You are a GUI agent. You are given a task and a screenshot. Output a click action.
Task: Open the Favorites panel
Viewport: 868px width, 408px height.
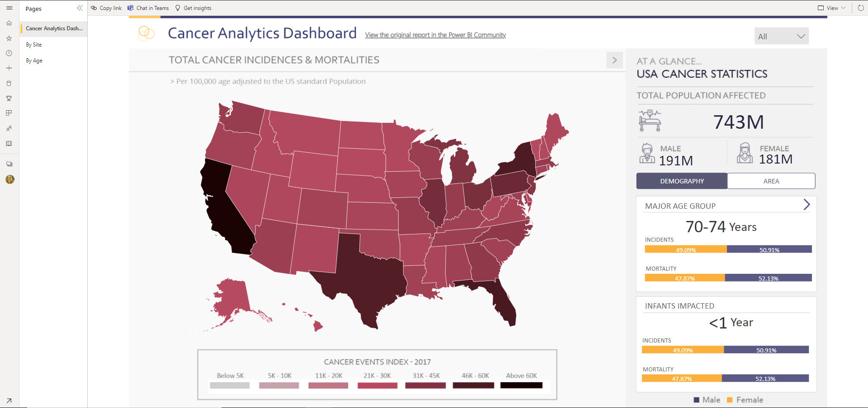pos(9,38)
